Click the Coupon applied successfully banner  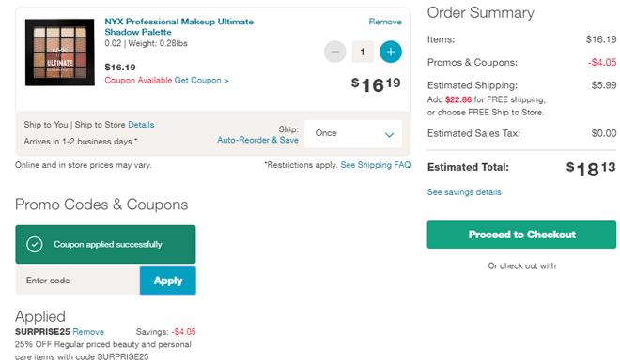pos(105,244)
